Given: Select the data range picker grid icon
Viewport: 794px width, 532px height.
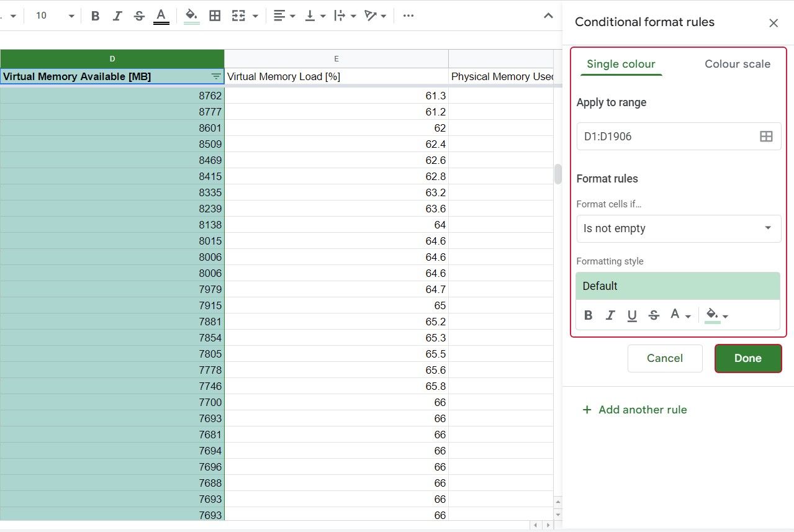Looking at the screenshot, I should [766, 136].
